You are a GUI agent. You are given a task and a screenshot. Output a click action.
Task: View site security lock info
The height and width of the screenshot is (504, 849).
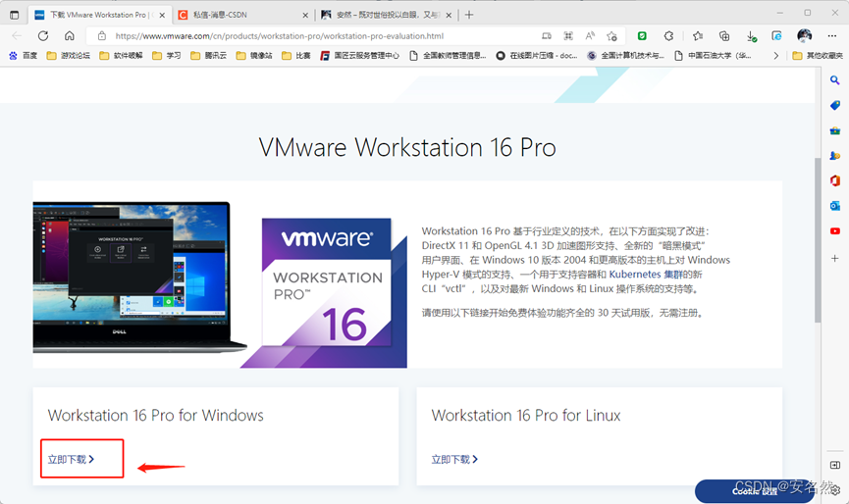tap(101, 36)
